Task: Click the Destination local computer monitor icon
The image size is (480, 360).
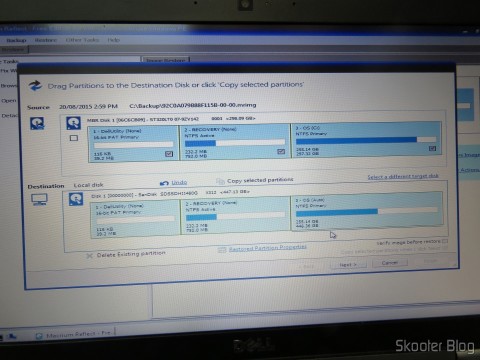Action: click(39, 199)
